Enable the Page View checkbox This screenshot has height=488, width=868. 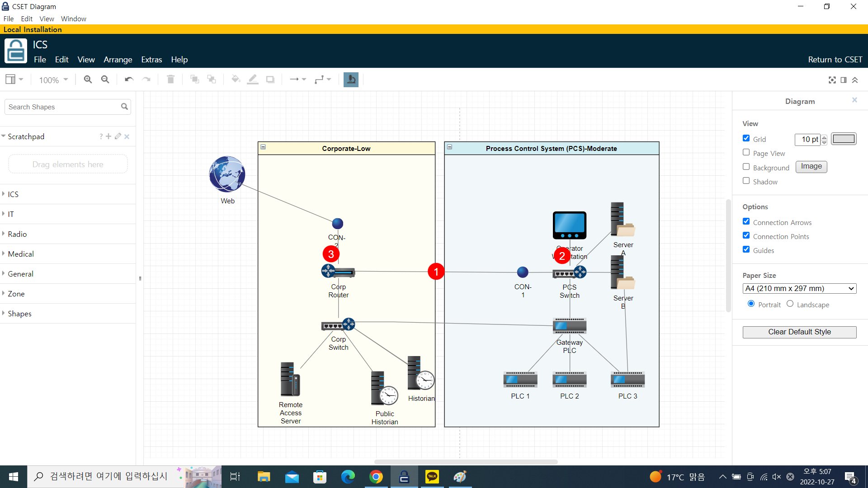pos(746,152)
